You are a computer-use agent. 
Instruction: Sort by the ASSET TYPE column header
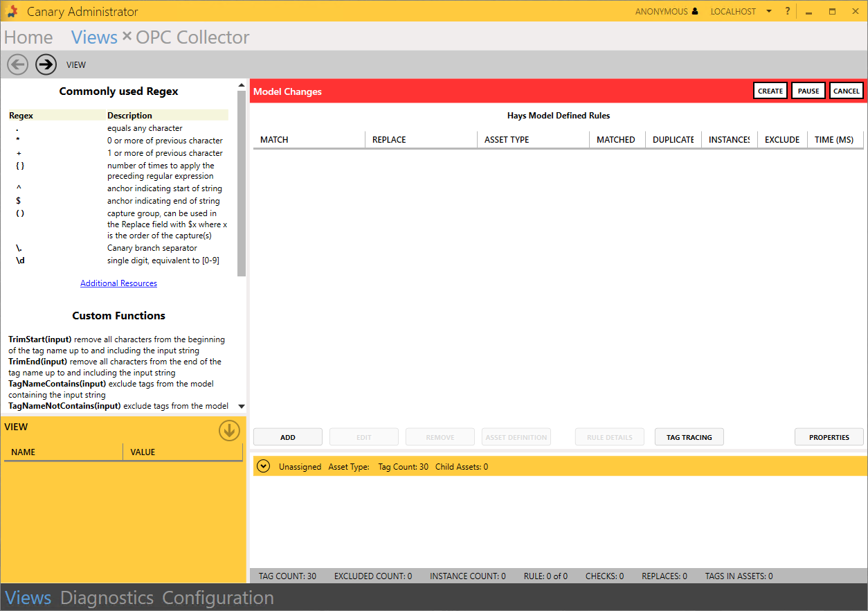tap(507, 140)
